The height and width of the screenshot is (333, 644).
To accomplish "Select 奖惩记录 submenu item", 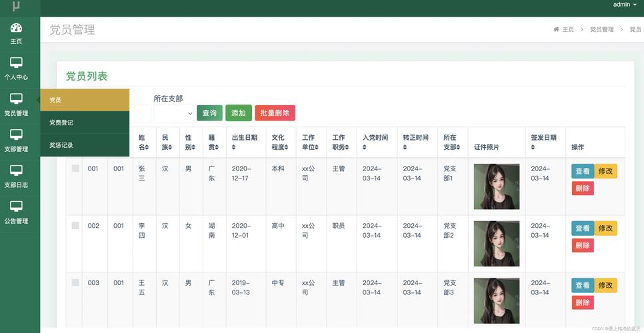I will 85,145.
